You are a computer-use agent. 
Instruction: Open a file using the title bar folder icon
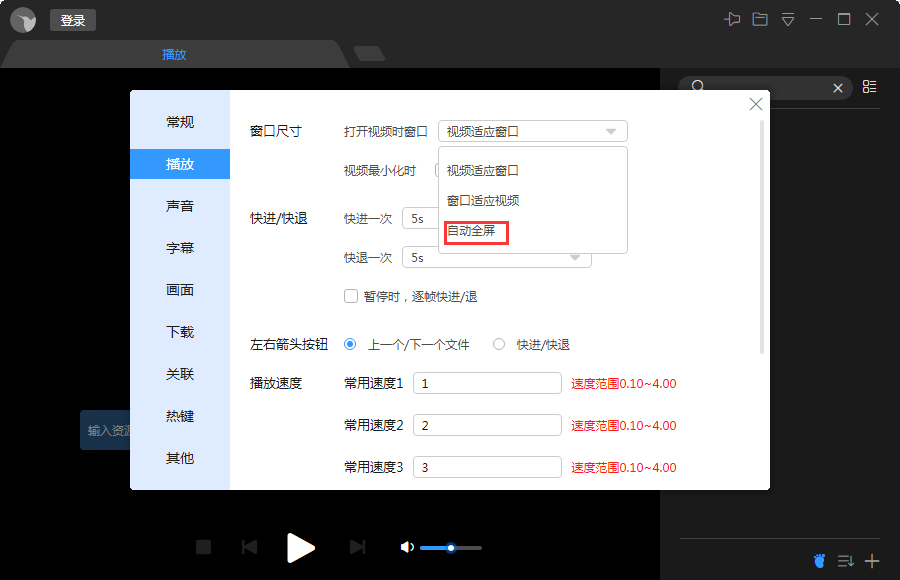point(760,18)
